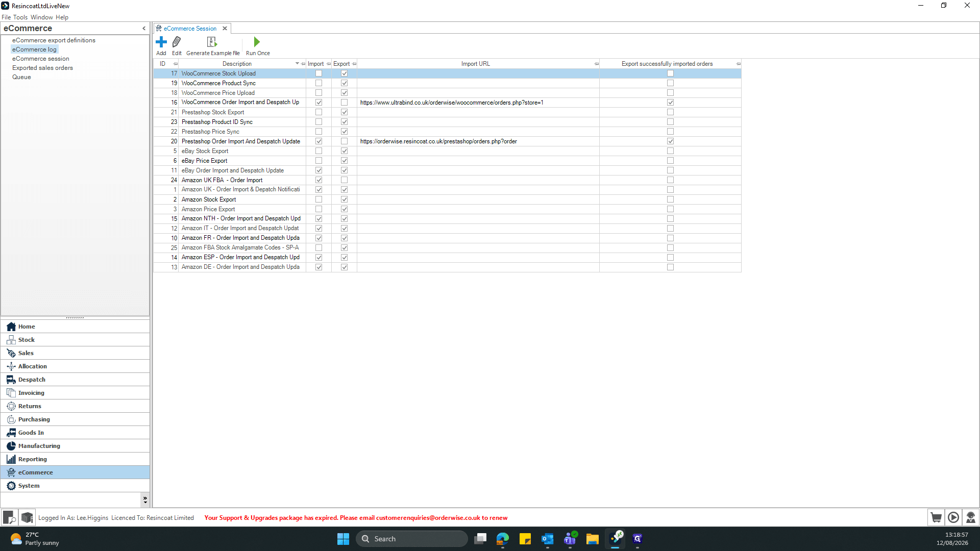Image resolution: width=980 pixels, height=551 pixels.
Task: Collapse the eCommerce side panel
Action: coord(144,29)
